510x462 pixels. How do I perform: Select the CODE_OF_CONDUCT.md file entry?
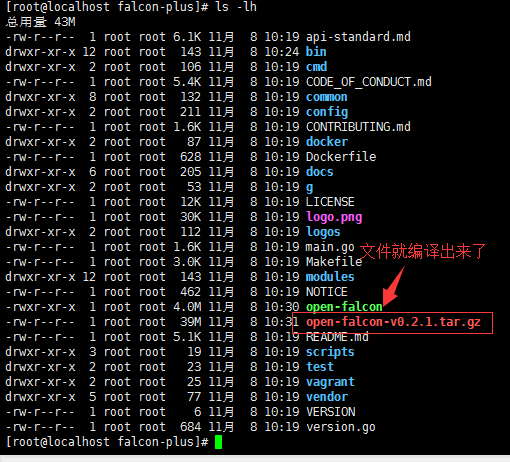pyautogui.click(x=369, y=82)
